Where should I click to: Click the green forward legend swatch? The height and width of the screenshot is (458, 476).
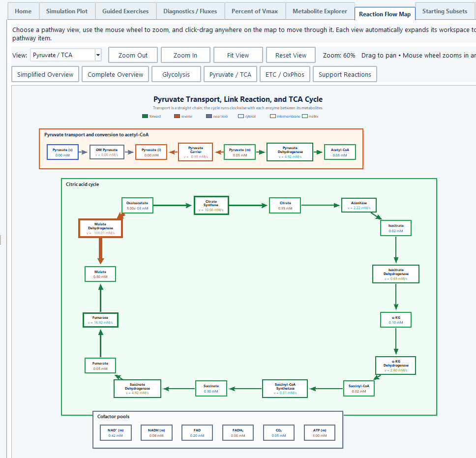point(145,116)
